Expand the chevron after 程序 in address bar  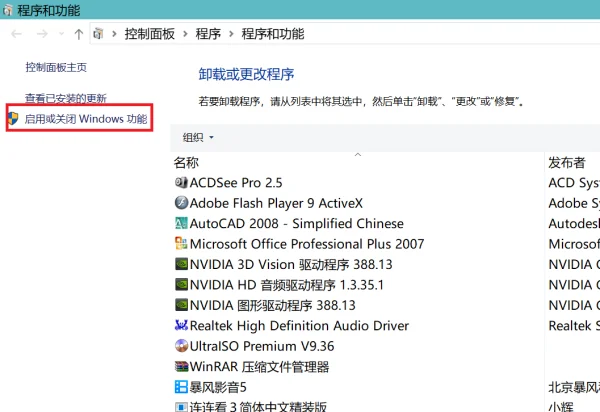[x=231, y=34]
